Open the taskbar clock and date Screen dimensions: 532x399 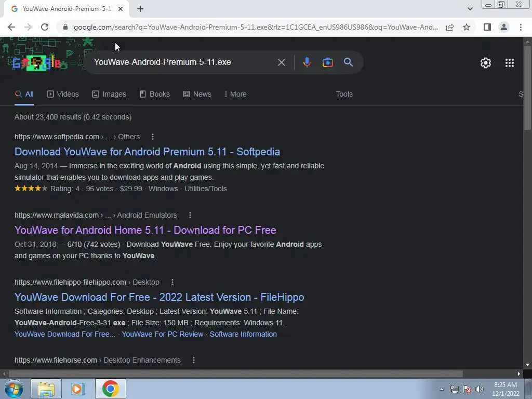click(x=506, y=389)
